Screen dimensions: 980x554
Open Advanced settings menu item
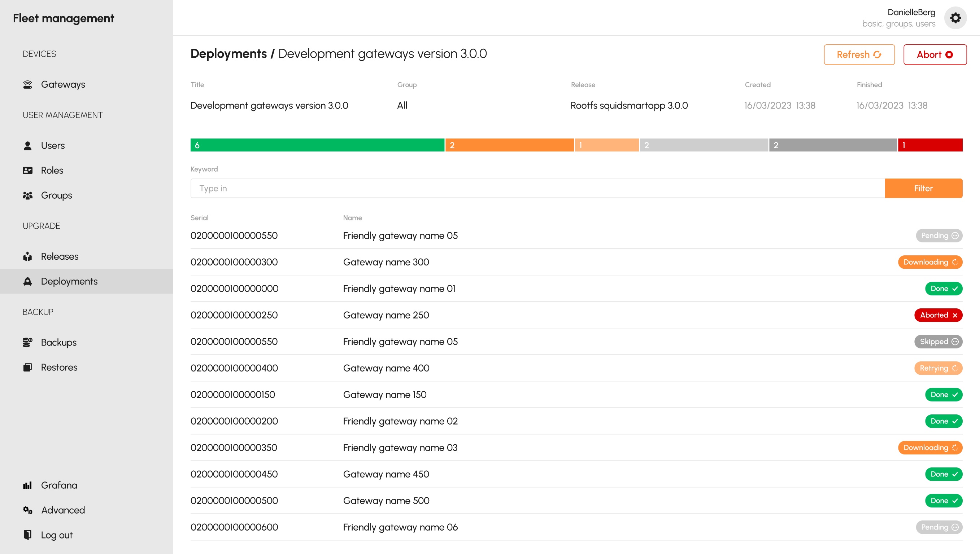click(63, 510)
